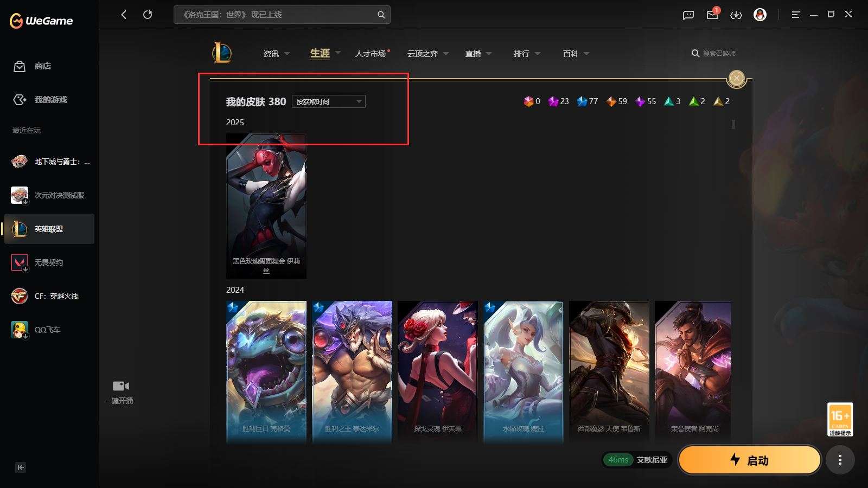Click the 一键开播 camera icon
The image size is (868, 488).
[120, 386]
